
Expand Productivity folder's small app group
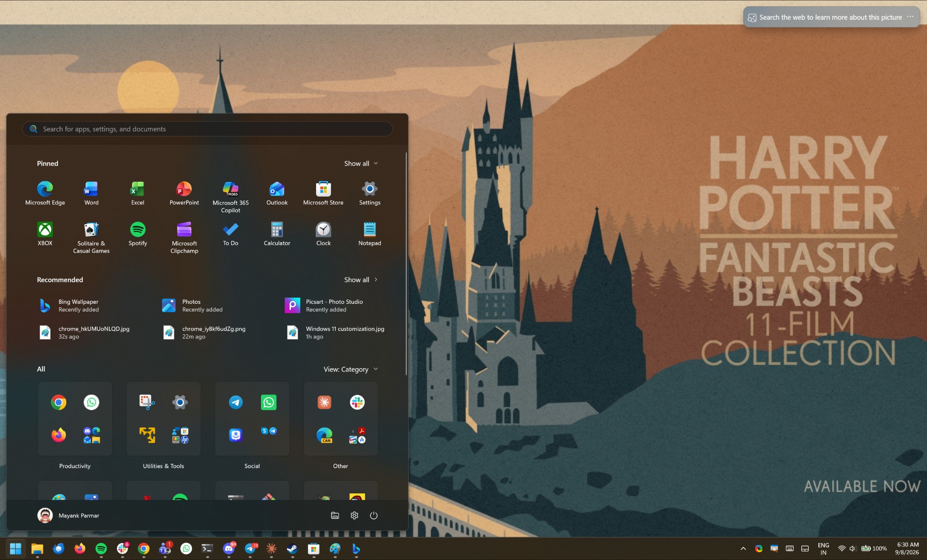click(x=91, y=435)
